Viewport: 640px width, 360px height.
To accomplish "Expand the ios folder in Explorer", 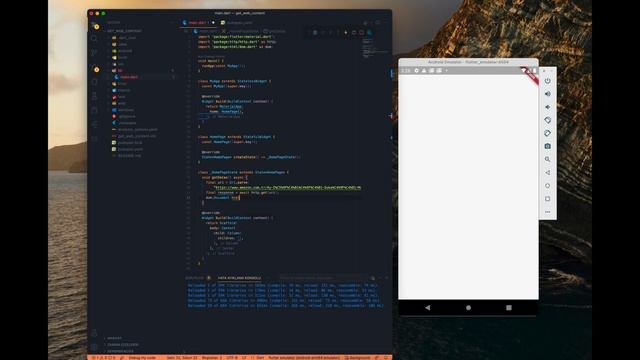I will [x=121, y=64].
